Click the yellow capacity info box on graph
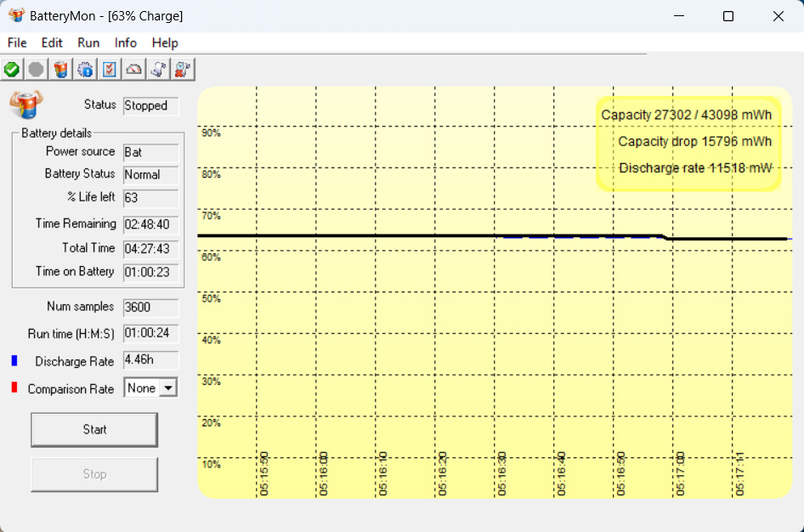 pos(687,142)
